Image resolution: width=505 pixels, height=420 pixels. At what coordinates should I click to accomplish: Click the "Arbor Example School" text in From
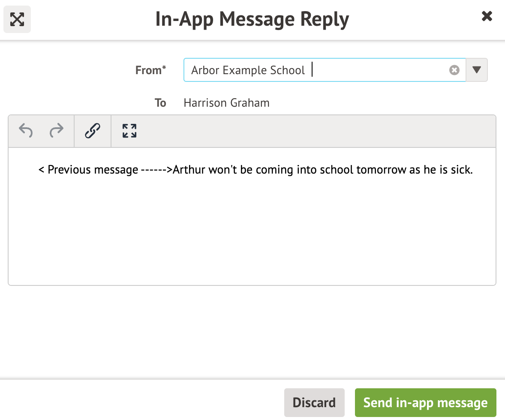pyautogui.click(x=248, y=70)
